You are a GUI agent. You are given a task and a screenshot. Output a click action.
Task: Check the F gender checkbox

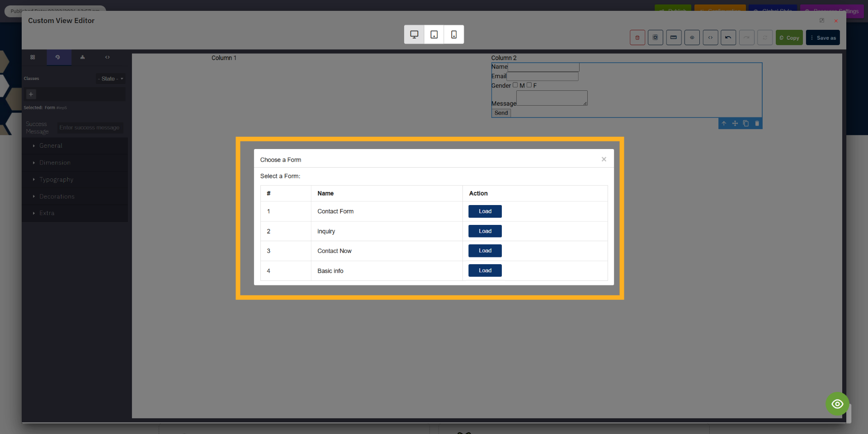529,85
